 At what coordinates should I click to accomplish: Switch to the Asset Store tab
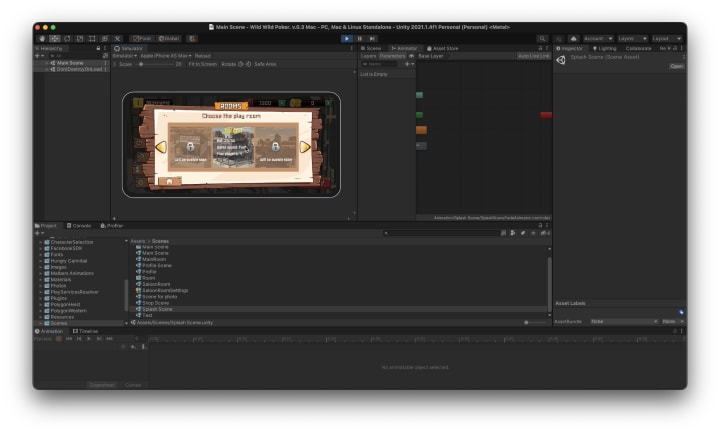tap(443, 48)
